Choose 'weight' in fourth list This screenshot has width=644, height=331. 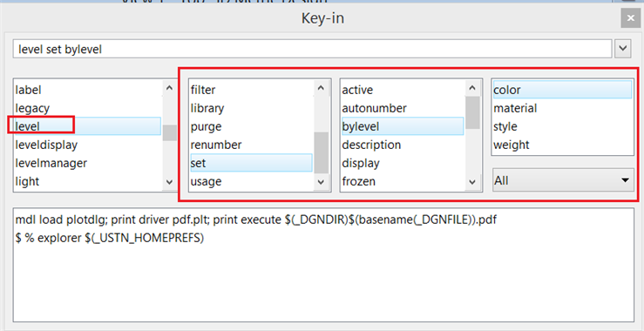pos(562,145)
